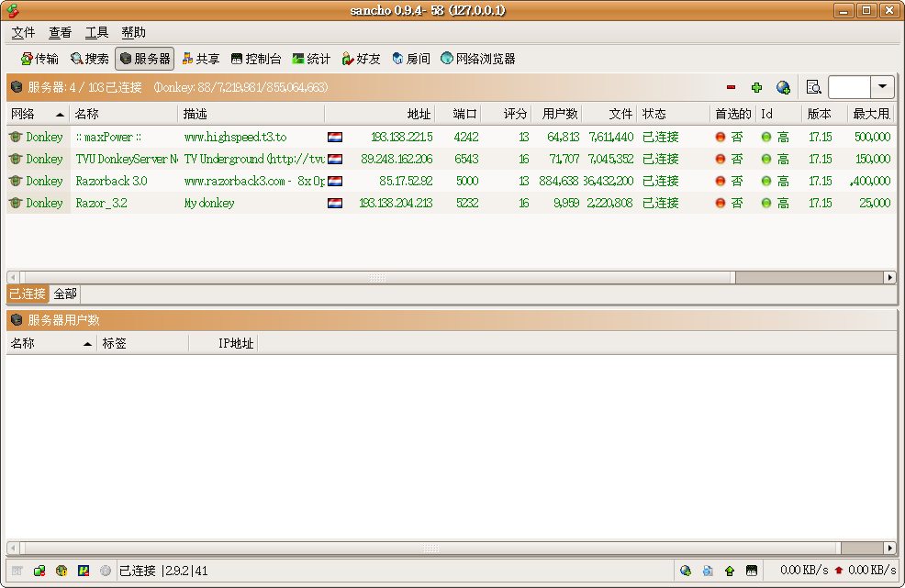
Task: Click the server filter input field
Action: click(849, 87)
